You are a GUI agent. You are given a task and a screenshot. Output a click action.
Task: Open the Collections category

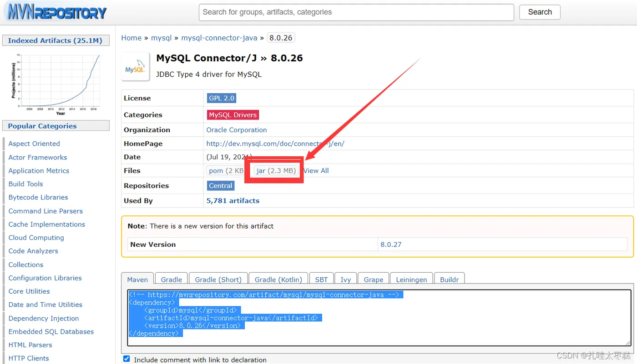click(26, 264)
